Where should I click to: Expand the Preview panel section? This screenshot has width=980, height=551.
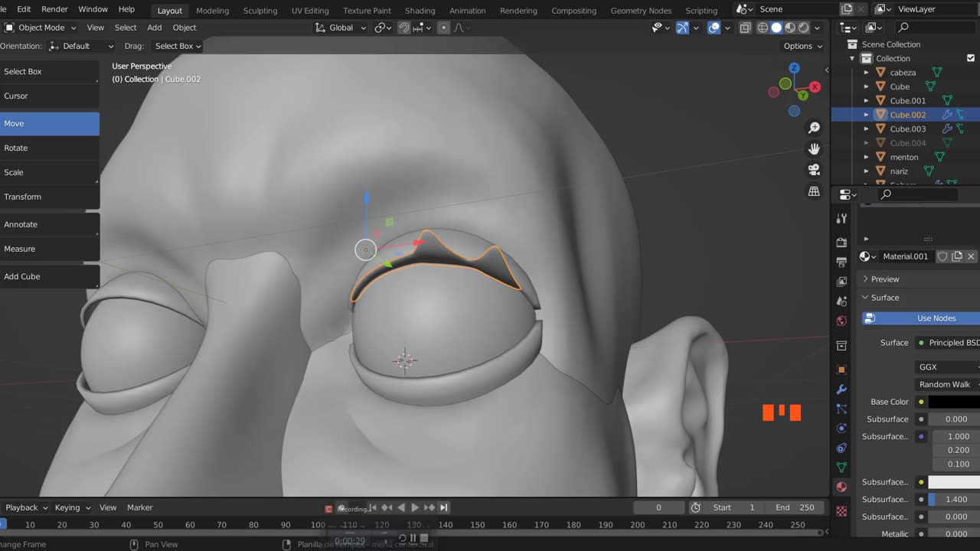[884, 279]
